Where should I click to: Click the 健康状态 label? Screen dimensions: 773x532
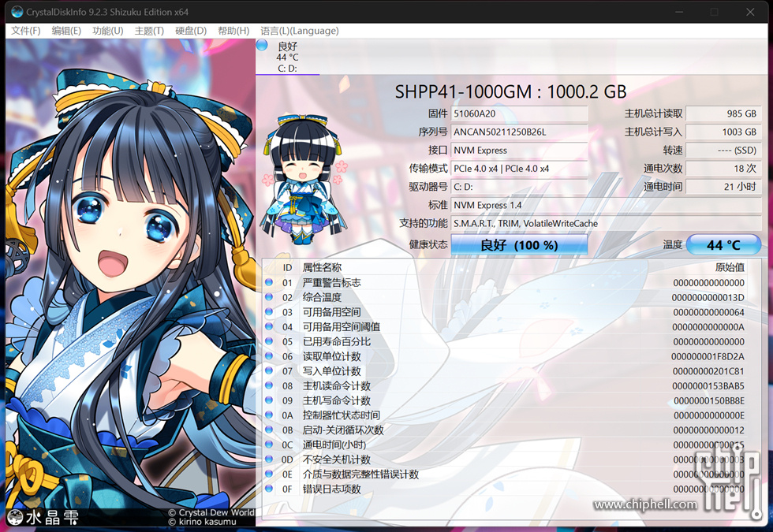click(x=428, y=244)
